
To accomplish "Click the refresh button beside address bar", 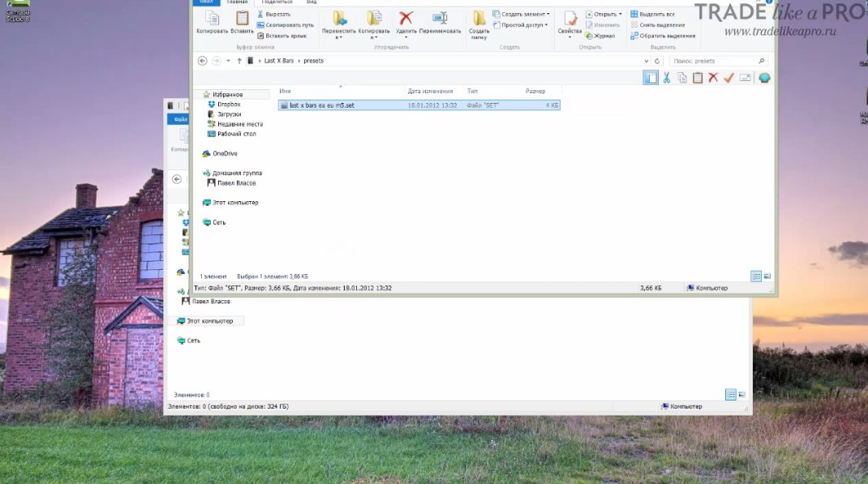I will point(657,61).
